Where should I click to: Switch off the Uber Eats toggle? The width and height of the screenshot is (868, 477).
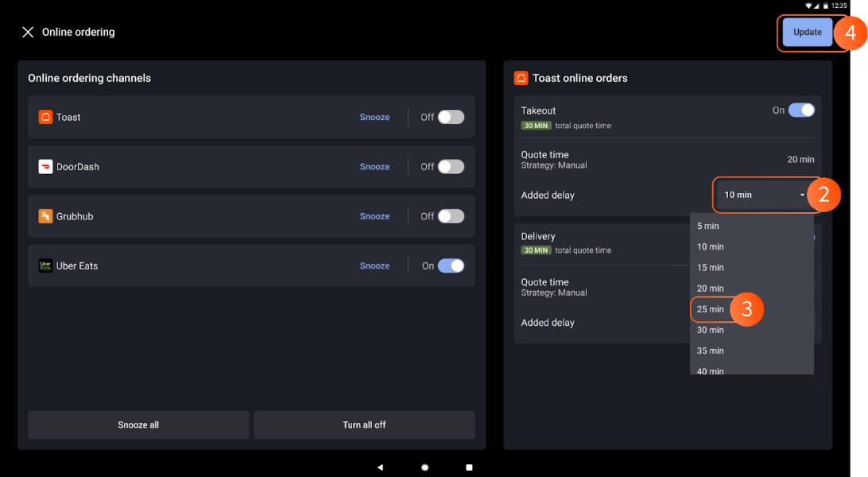451,266
